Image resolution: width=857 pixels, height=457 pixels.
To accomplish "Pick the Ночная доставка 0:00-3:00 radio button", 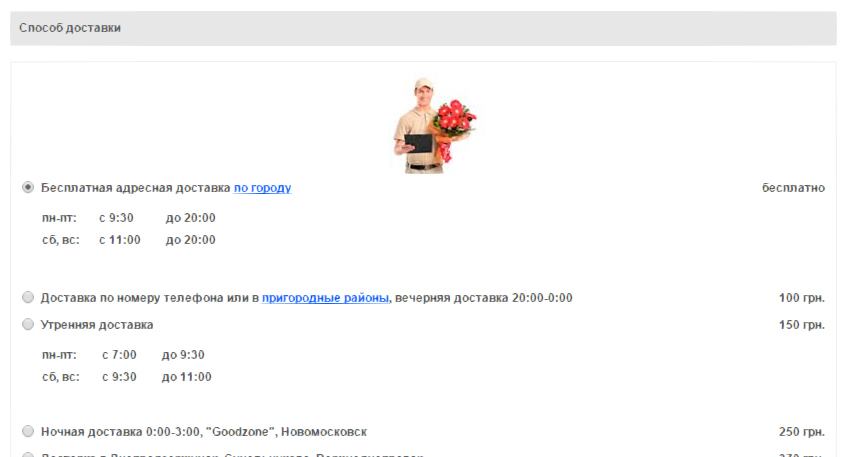I will click(x=28, y=431).
